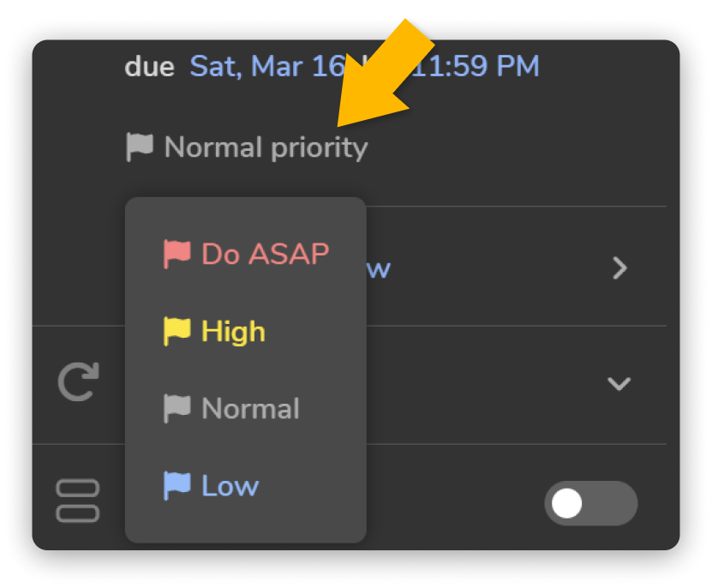Expand the repeat section with the down chevron
This screenshot has height=588, width=712.
click(x=619, y=384)
